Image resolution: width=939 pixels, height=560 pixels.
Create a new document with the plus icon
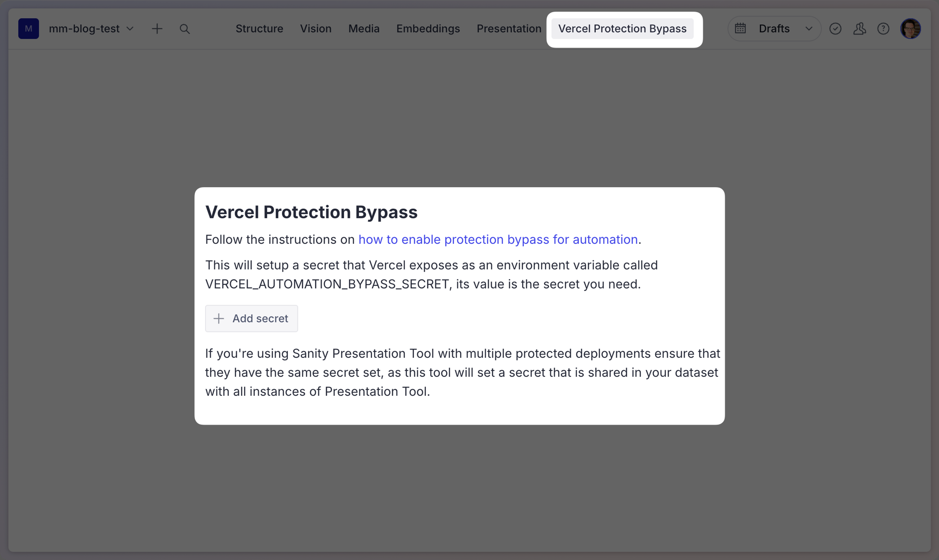[157, 29]
